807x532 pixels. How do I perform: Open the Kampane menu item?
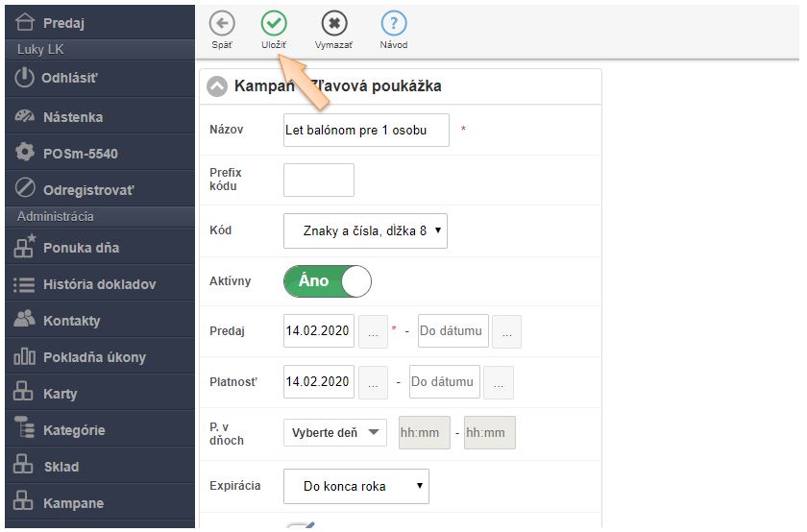point(73,503)
